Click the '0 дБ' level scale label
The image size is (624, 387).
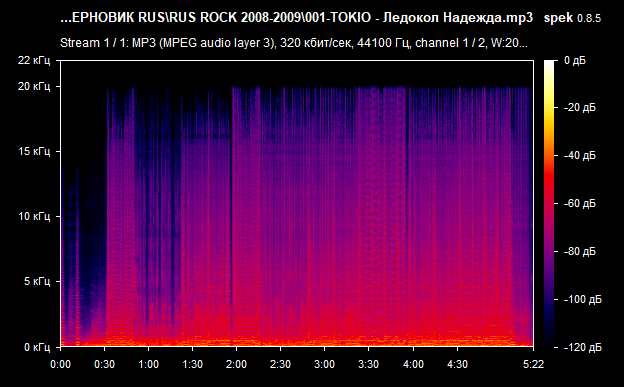pos(575,61)
